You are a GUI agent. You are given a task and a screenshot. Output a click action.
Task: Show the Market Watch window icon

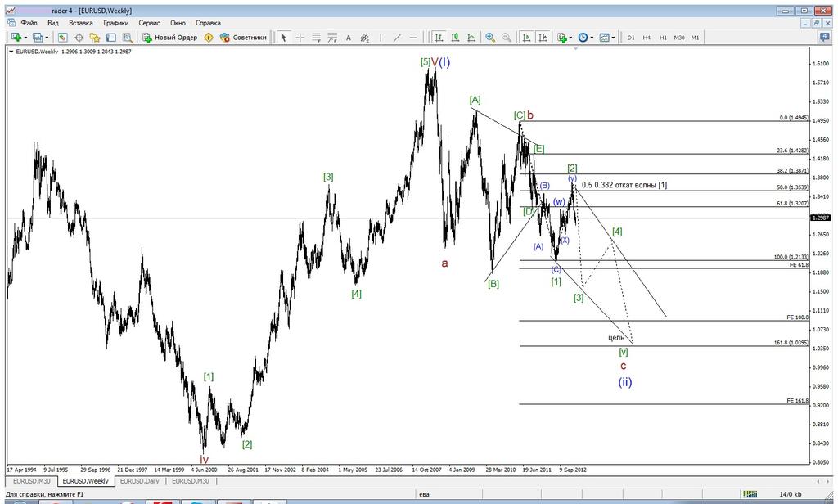coord(62,38)
